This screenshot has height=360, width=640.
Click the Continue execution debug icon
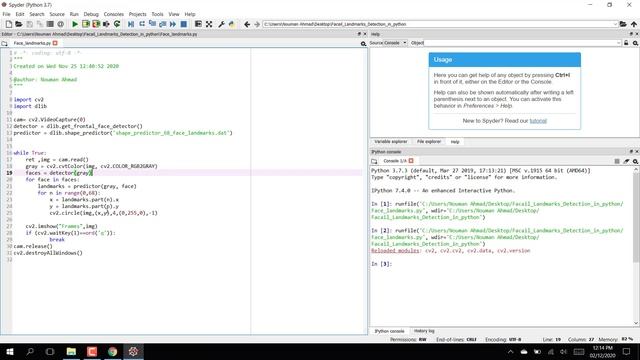click(x=173, y=24)
